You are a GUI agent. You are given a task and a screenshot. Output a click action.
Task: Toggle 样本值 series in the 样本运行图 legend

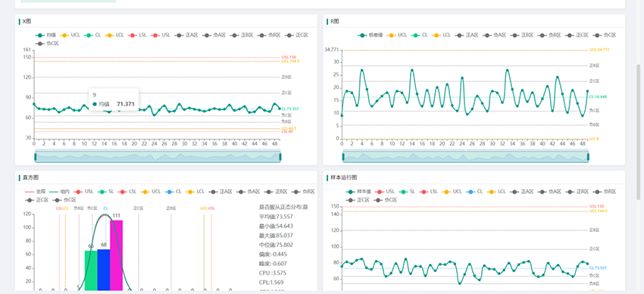point(359,192)
